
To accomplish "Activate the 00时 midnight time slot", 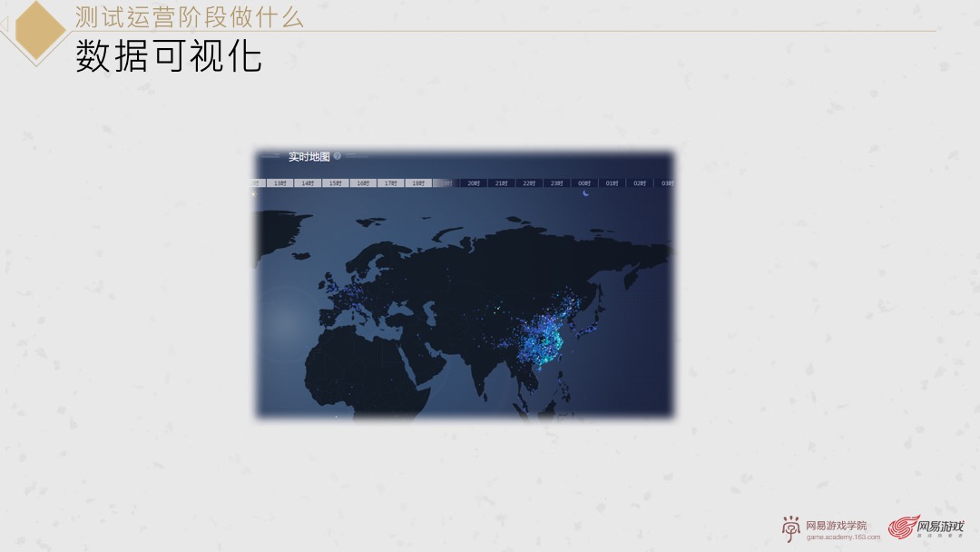I will 584,182.
